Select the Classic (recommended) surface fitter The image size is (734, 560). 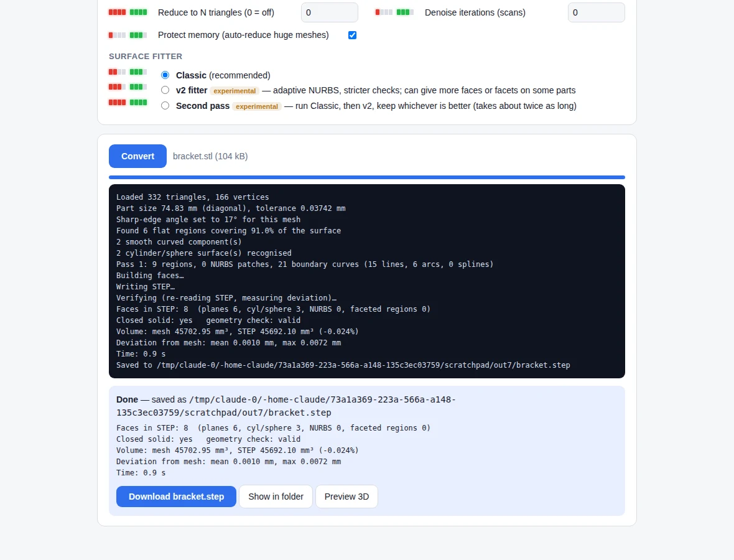click(165, 75)
